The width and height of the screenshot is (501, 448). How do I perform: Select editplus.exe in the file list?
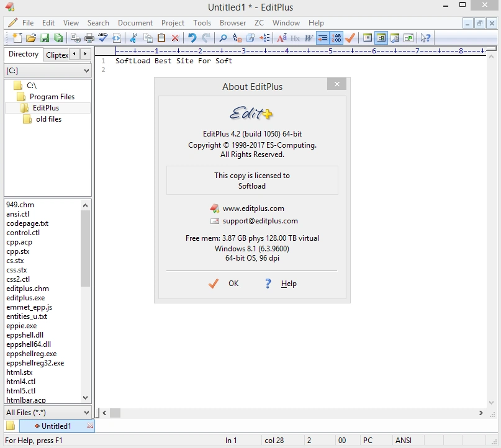click(x=25, y=298)
